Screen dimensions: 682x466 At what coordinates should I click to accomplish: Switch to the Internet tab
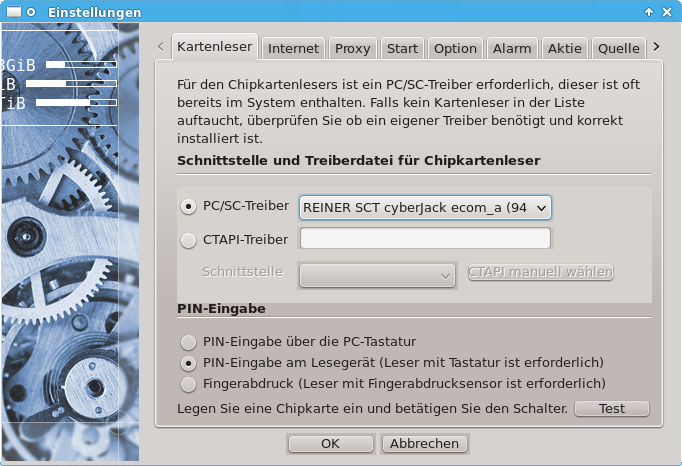[x=293, y=48]
